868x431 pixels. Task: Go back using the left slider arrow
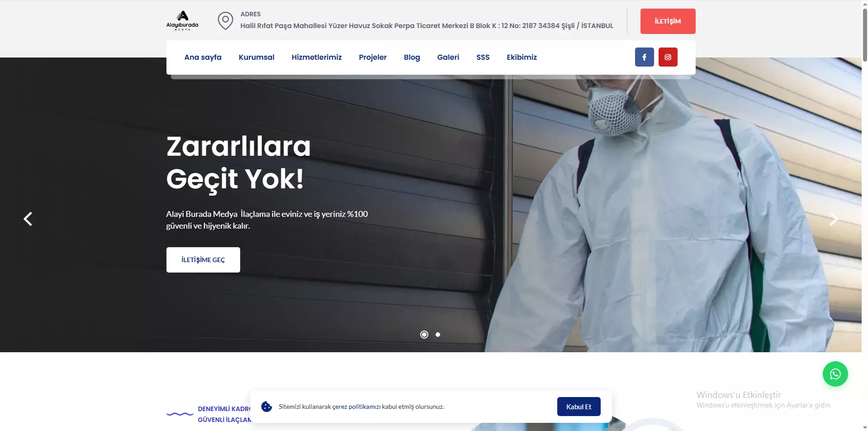(28, 219)
